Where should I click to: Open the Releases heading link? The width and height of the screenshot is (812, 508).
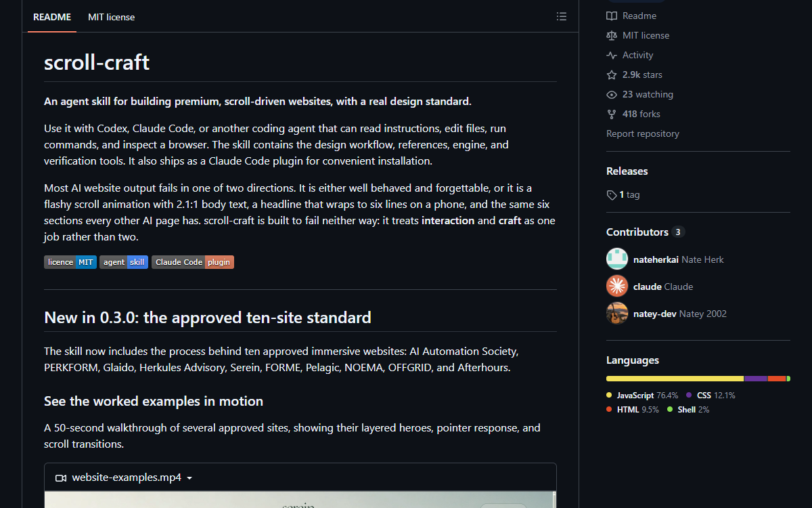coord(627,171)
